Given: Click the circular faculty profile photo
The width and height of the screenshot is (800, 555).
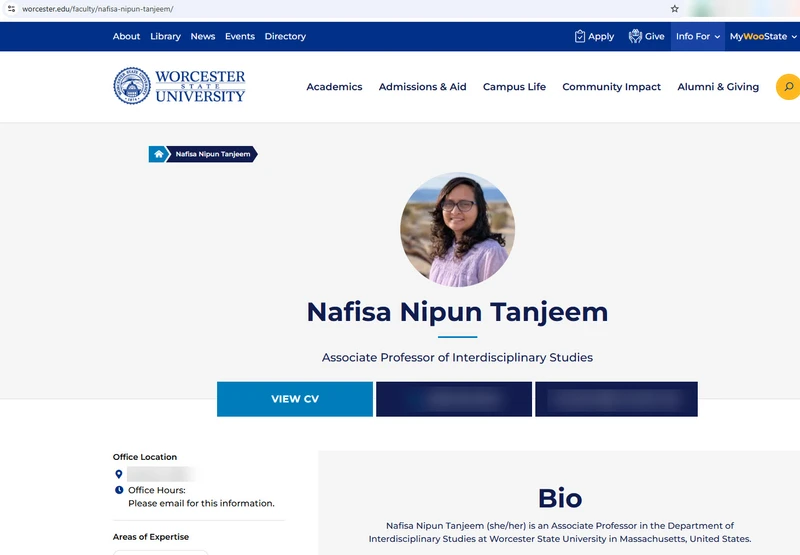Looking at the screenshot, I should (x=457, y=230).
